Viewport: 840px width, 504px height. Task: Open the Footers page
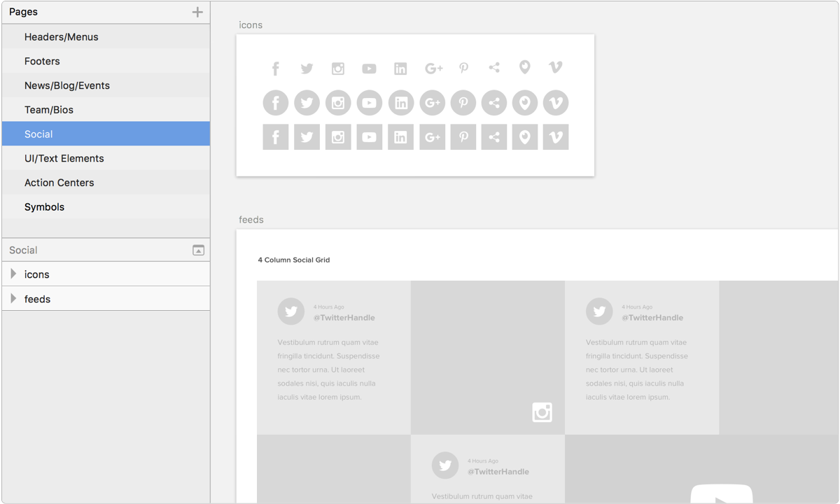(x=106, y=61)
